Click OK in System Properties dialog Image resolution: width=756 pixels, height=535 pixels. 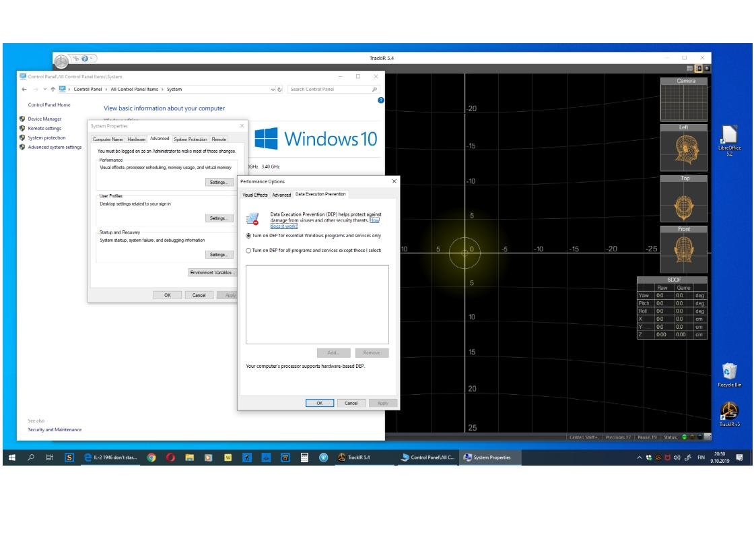pyautogui.click(x=168, y=295)
